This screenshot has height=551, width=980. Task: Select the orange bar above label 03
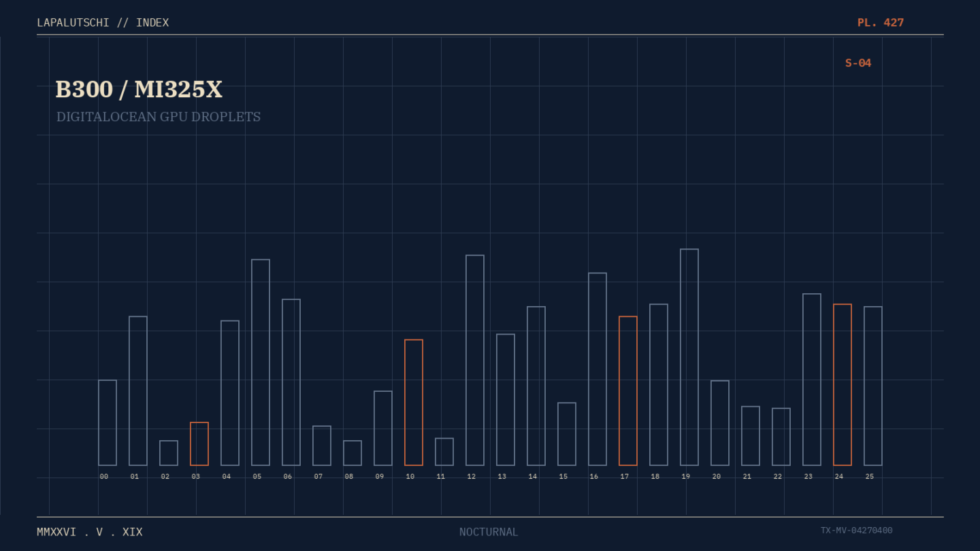(x=199, y=444)
